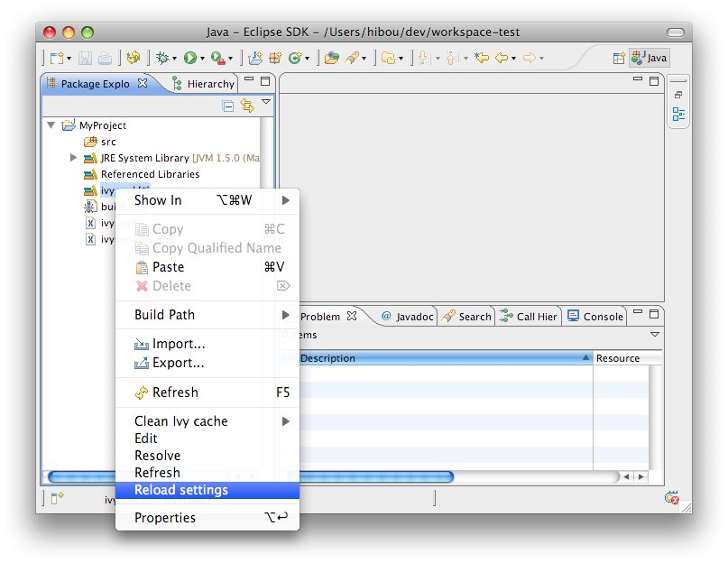Collapse the MyProject tree node

[x=51, y=125]
